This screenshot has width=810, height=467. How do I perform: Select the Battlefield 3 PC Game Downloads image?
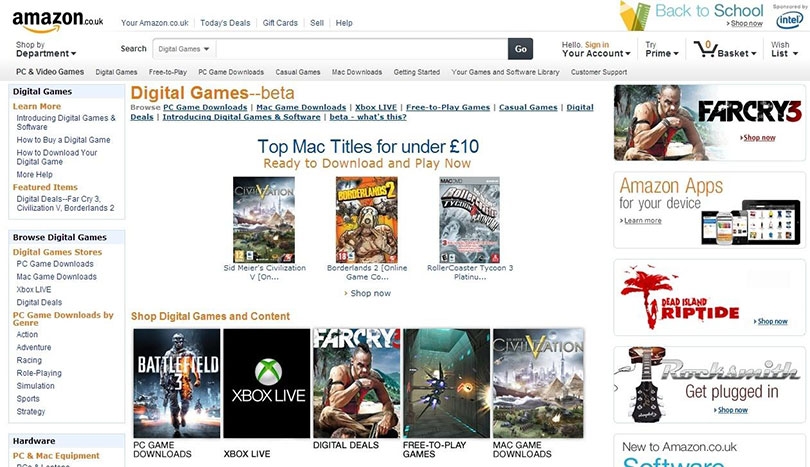coord(177,383)
